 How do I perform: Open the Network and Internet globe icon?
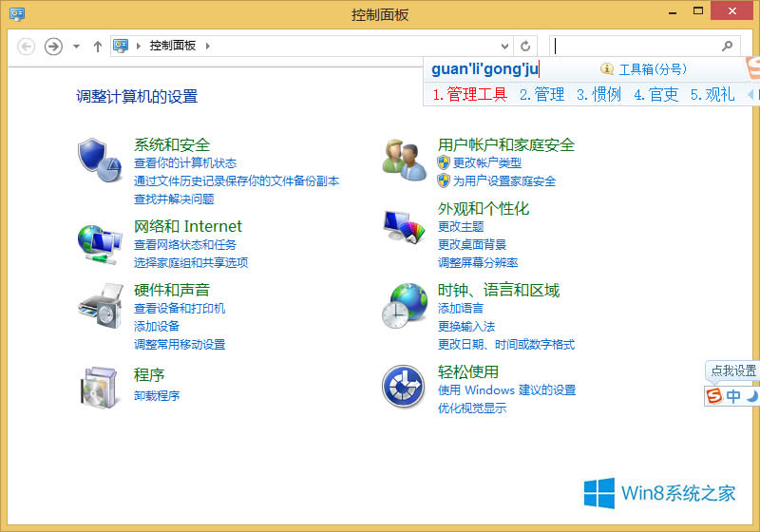click(100, 244)
